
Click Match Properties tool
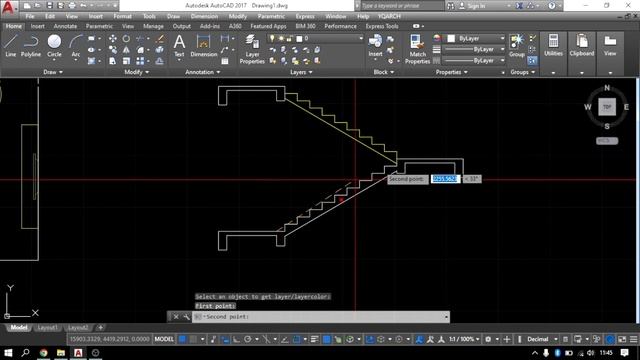point(417,49)
